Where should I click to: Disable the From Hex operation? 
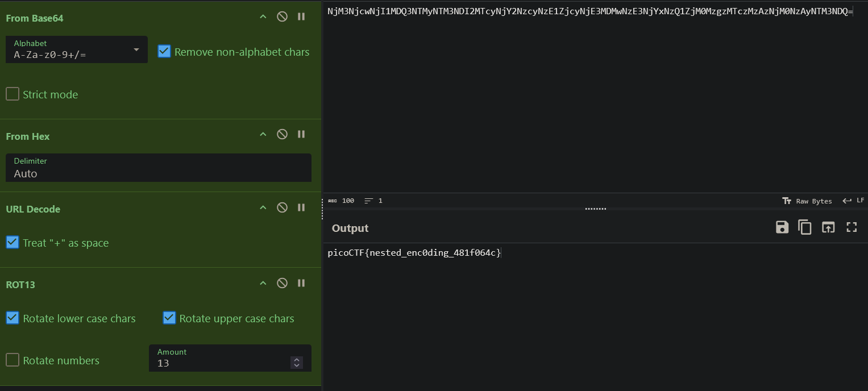tap(282, 134)
